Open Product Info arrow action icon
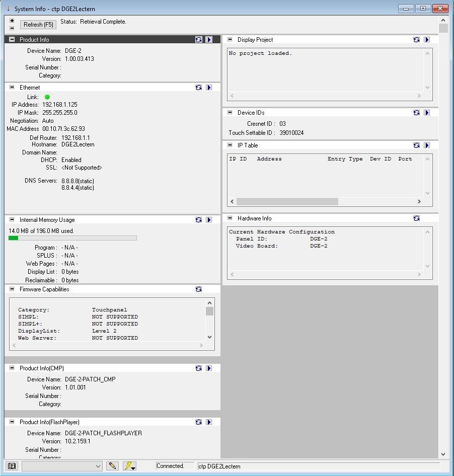 209,39
